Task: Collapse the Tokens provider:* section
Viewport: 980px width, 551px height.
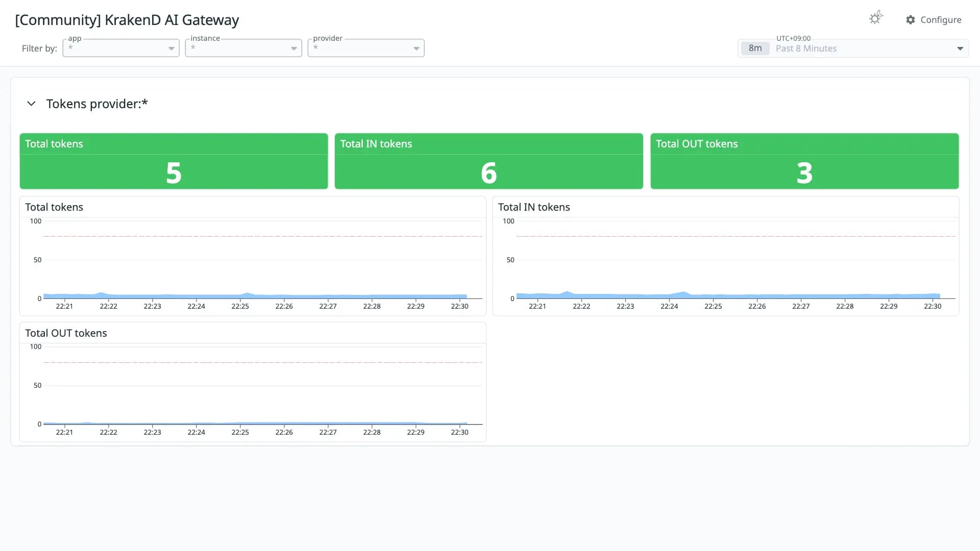Action: click(31, 104)
